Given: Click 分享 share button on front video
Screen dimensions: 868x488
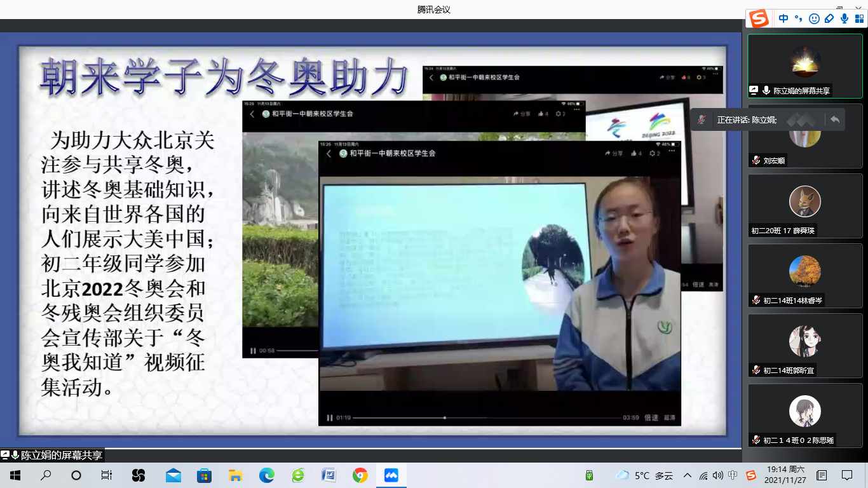Looking at the screenshot, I should click(x=614, y=153).
